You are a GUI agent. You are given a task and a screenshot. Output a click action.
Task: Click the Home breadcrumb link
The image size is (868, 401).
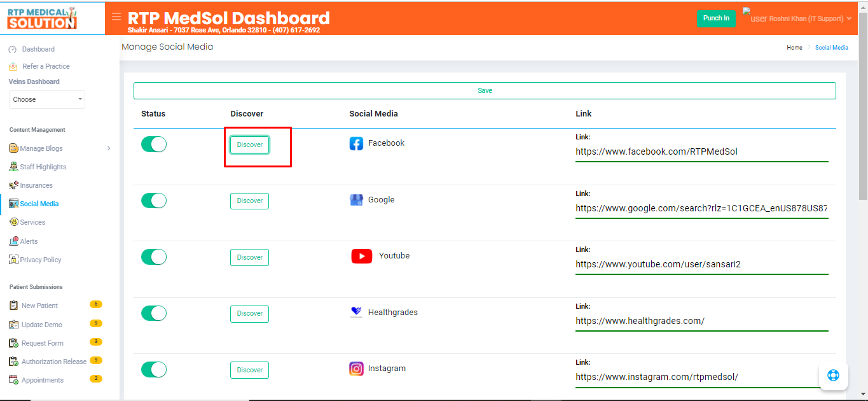click(794, 48)
